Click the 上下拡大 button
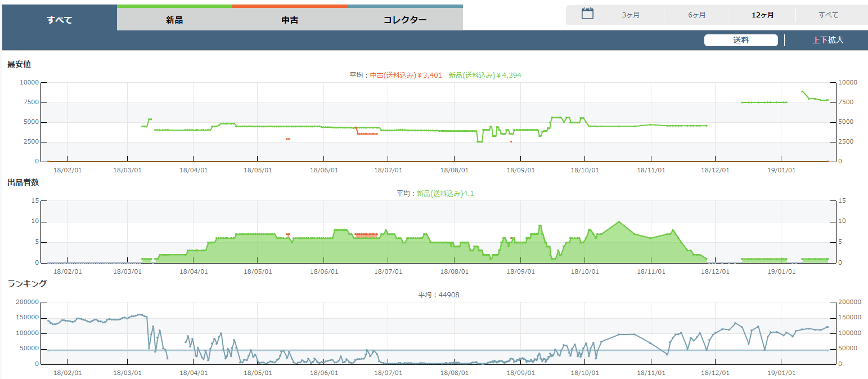This screenshot has width=868, height=379. (x=827, y=40)
